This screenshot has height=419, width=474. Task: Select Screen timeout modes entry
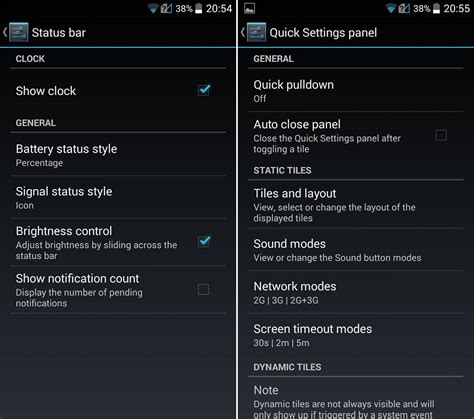pos(356,335)
